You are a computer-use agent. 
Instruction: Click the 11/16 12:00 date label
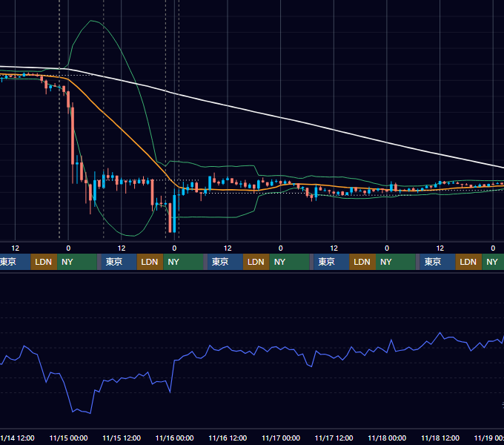pyautogui.click(x=228, y=438)
